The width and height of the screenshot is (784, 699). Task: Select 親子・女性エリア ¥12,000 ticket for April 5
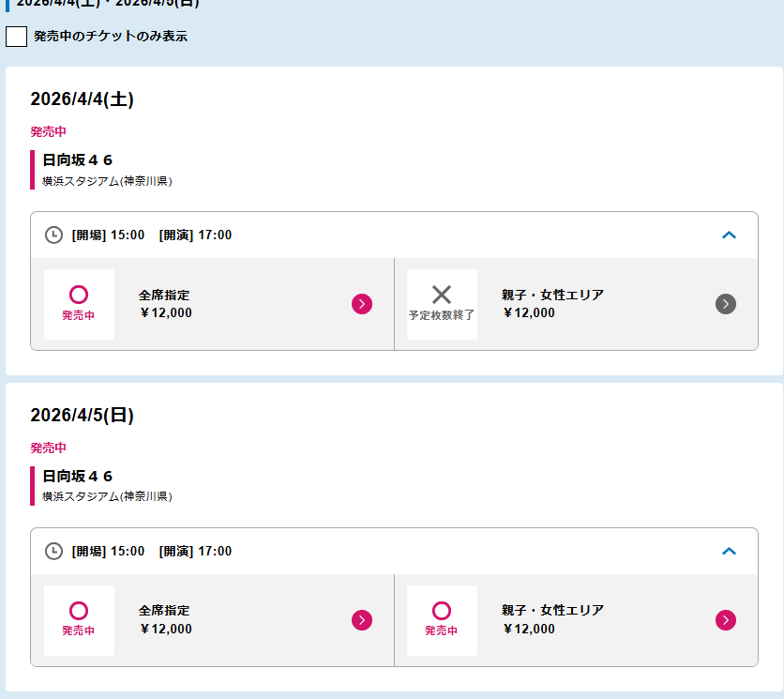tap(552, 620)
